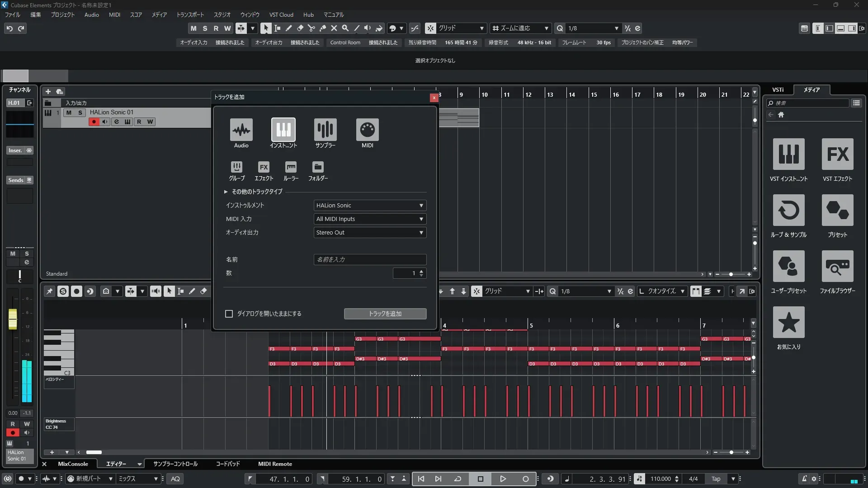Screen dimensions: 868x488
Task: Click the Add Track button in the dialog
Action: 385,314
